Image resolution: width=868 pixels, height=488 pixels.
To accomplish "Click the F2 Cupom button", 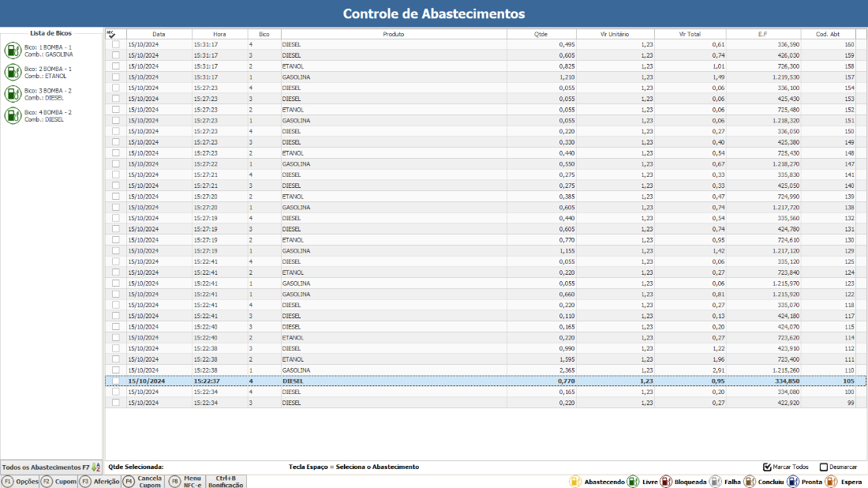I will [58, 482].
